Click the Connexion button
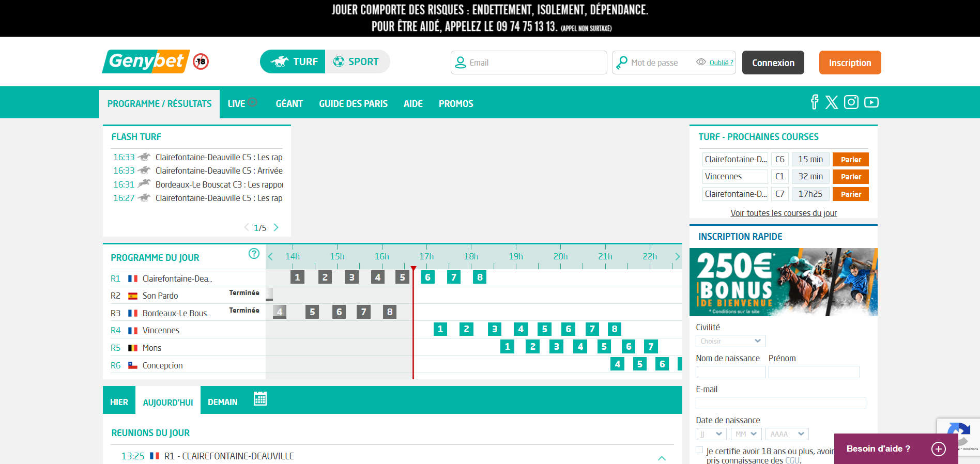Screen dimensions: 980x464 coord(773,63)
